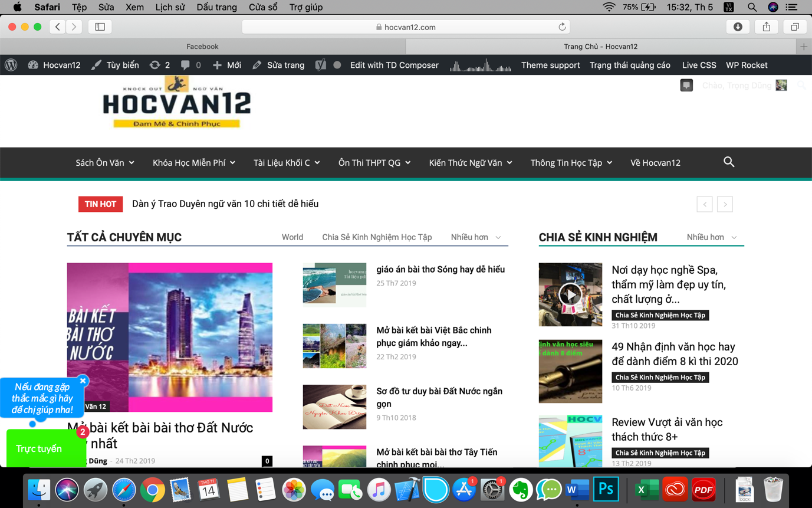Click the Yoast SEO icon
This screenshot has height=508, width=812.
320,65
